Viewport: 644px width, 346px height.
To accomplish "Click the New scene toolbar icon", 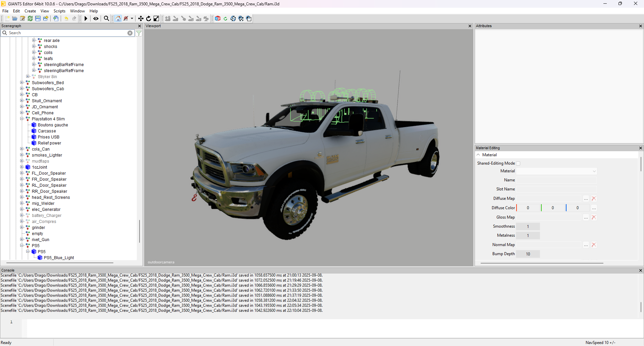I will click(7, 18).
